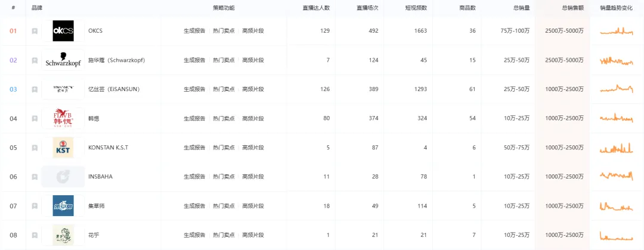
Task: Sort by 商品数 column header
Action: [467, 8]
